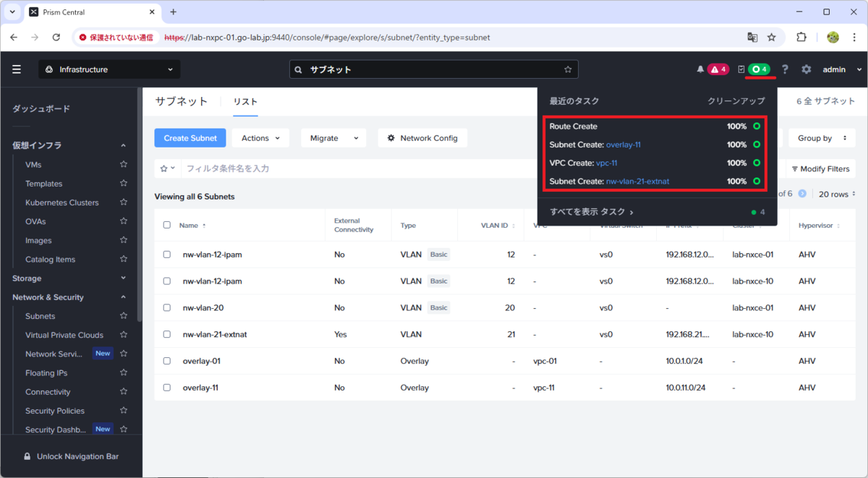Open Network Services in the sidebar
Screen dimensions: 868x478
click(x=56, y=354)
